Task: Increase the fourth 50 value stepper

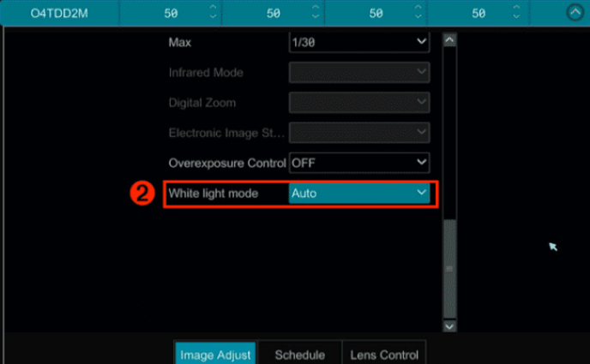Action: 516,7
